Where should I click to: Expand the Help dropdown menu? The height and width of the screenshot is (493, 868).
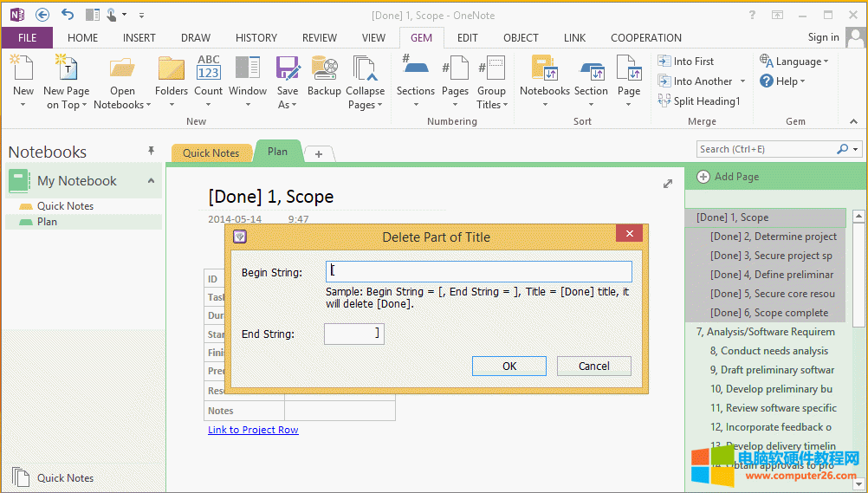[x=783, y=81]
